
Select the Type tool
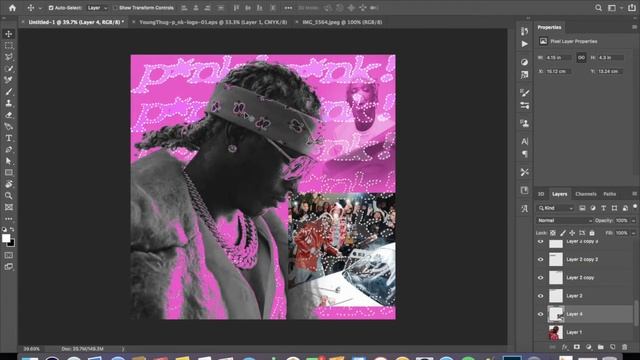pos(9,138)
